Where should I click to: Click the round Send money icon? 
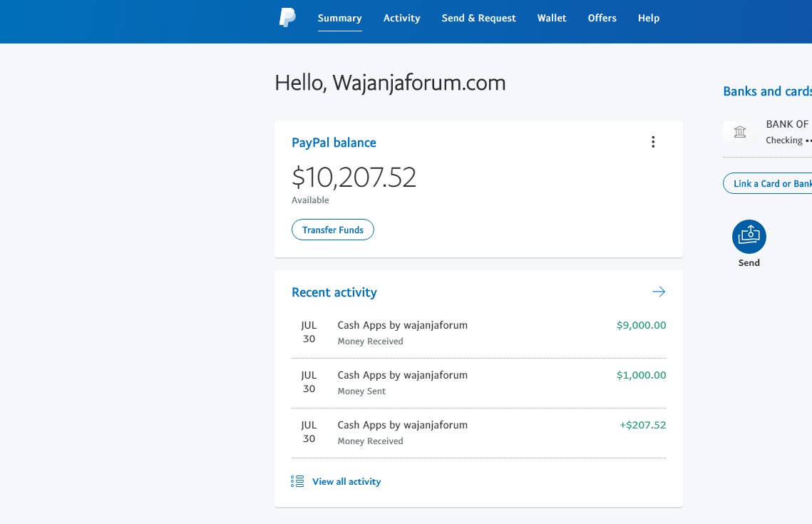click(x=749, y=237)
